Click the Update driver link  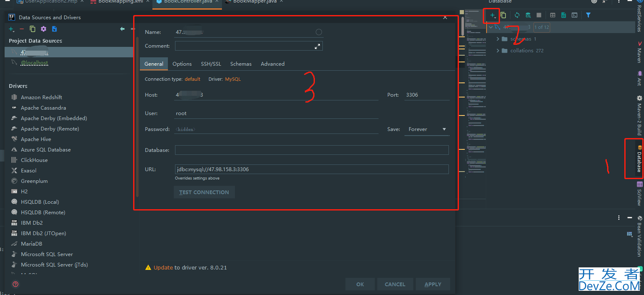tap(163, 267)
